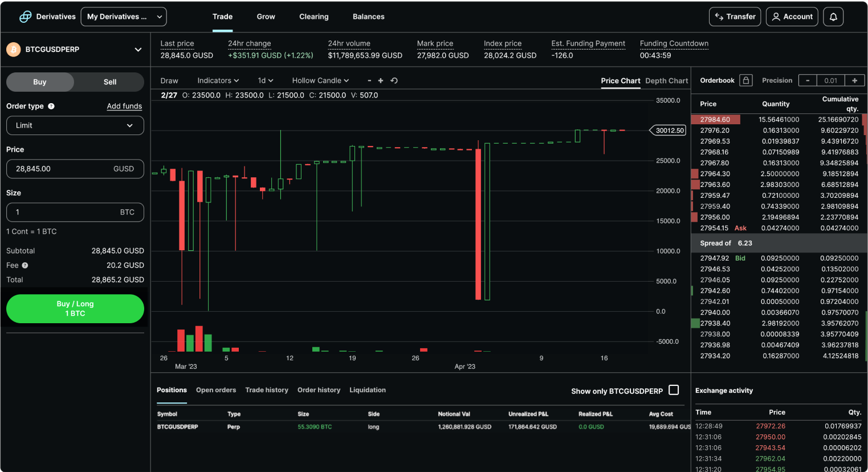Open the Limit order type dropdown

click(x=75, y=125)
